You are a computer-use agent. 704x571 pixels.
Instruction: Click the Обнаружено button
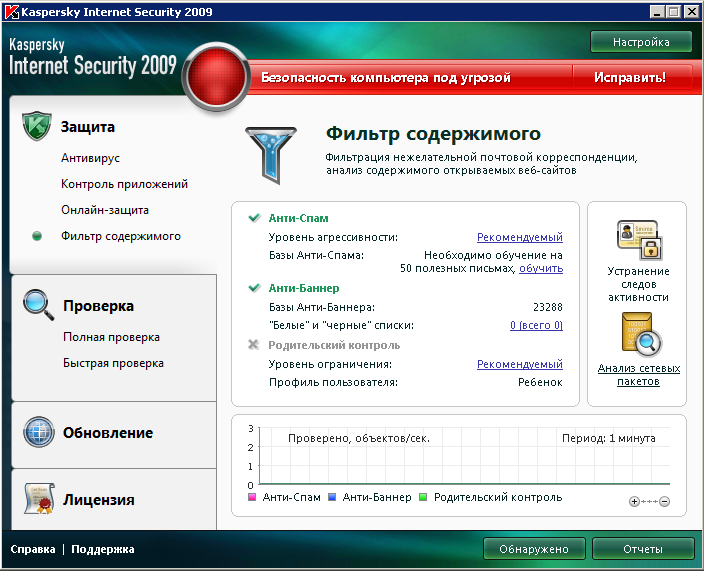click(x=534, y=549)
